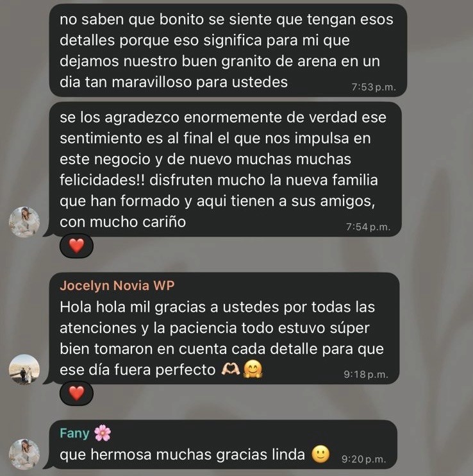Tap the pink flower emoji next to Fany

click(x=103, y=433)
